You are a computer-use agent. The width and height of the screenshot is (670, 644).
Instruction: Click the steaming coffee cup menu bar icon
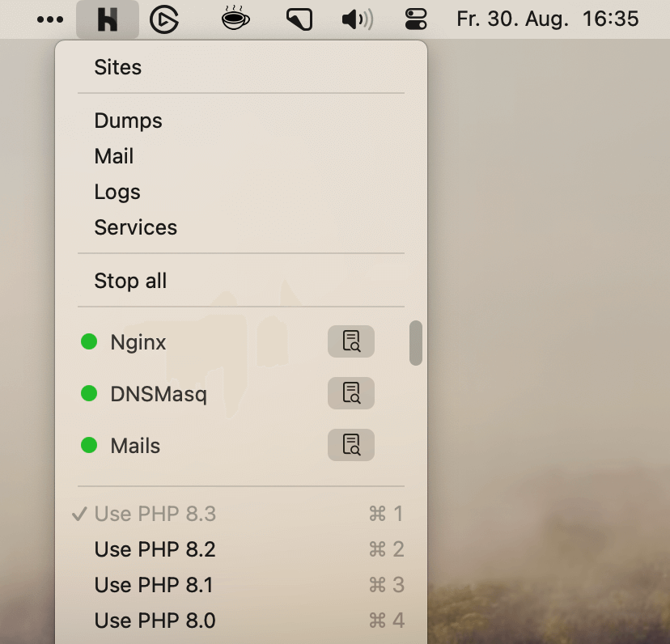235,19
